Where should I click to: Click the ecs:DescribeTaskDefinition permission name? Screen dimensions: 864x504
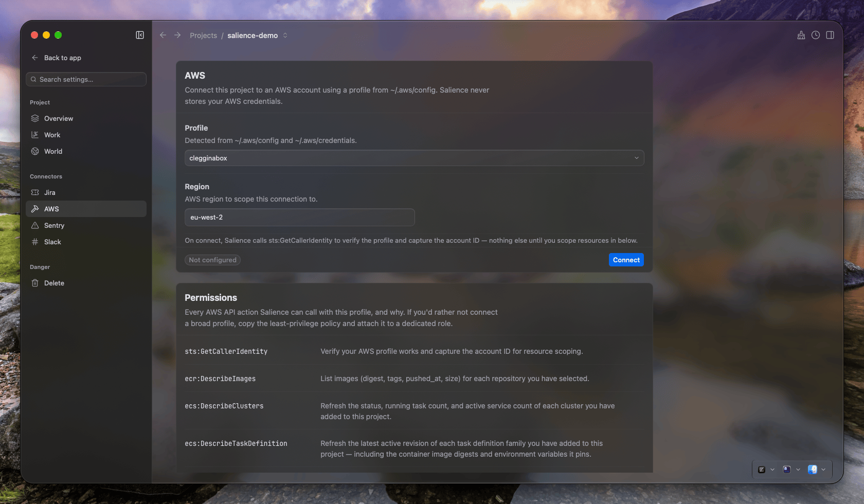236,443
